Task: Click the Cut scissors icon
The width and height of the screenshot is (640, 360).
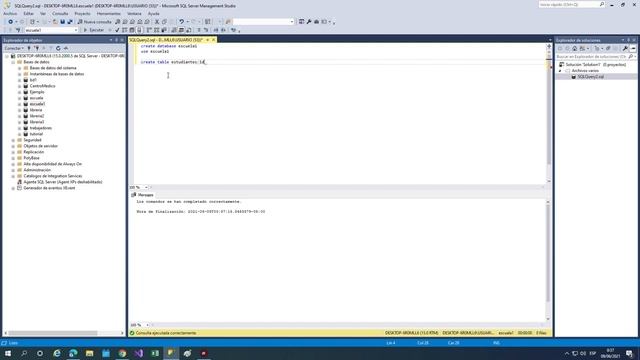Action: point(157,22)
